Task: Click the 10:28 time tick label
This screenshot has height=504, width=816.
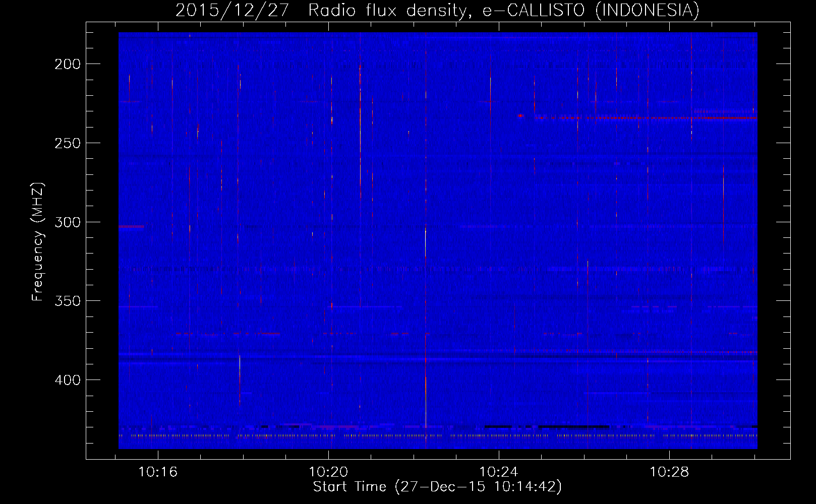Action: click(669, 472)
